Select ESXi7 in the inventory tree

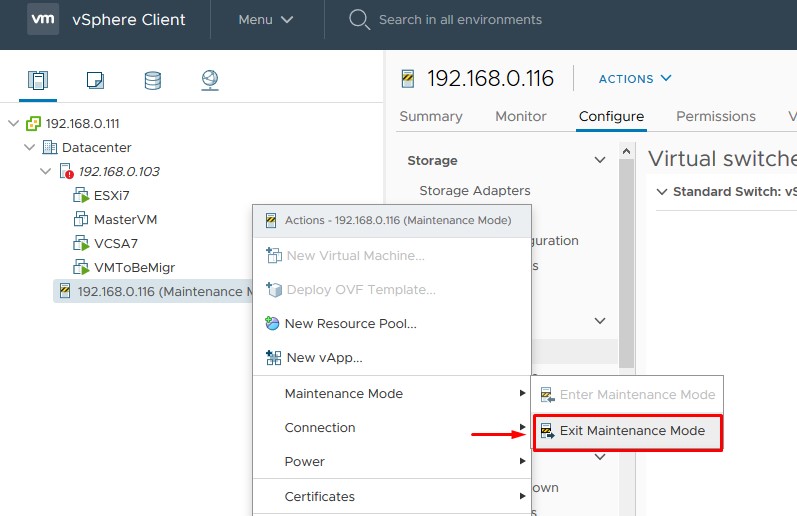(111, 195)
